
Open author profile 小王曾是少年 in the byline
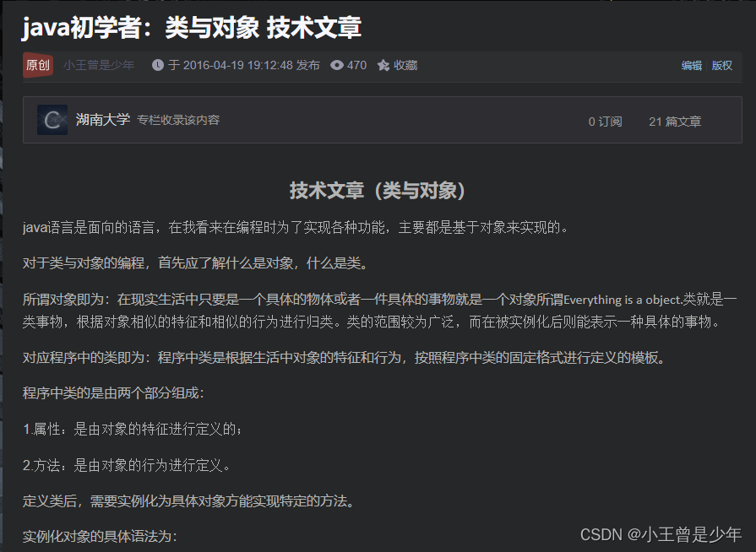99,65
